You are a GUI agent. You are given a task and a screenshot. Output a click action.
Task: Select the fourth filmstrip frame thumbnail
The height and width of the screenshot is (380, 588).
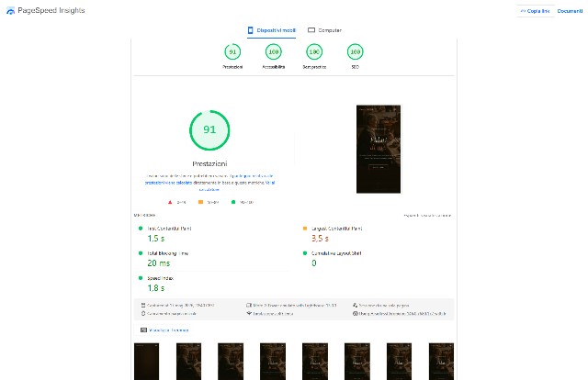click(x=273, y=362)
